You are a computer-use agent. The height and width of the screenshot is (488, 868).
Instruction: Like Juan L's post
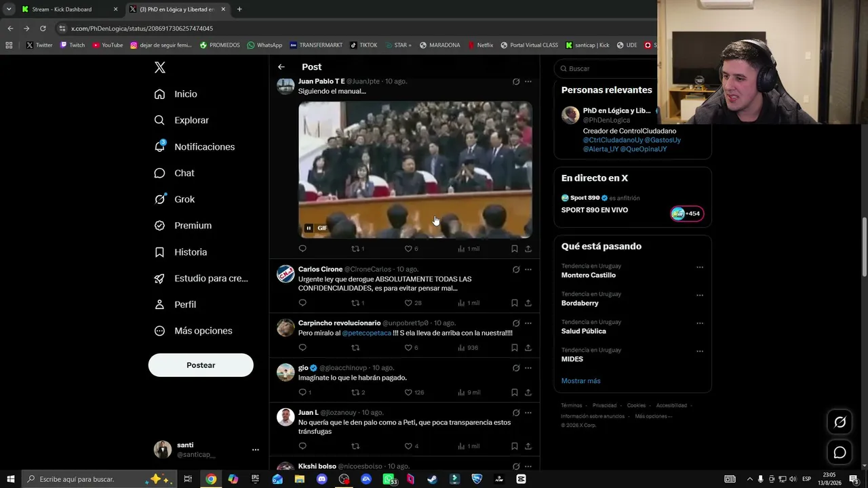point(411,446)
